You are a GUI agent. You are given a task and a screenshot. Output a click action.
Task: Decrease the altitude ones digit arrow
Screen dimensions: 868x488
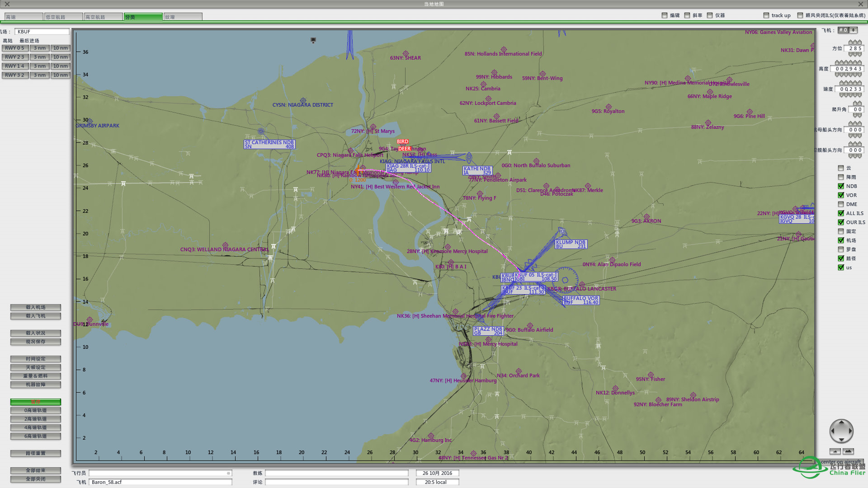(x=859, y=75)
